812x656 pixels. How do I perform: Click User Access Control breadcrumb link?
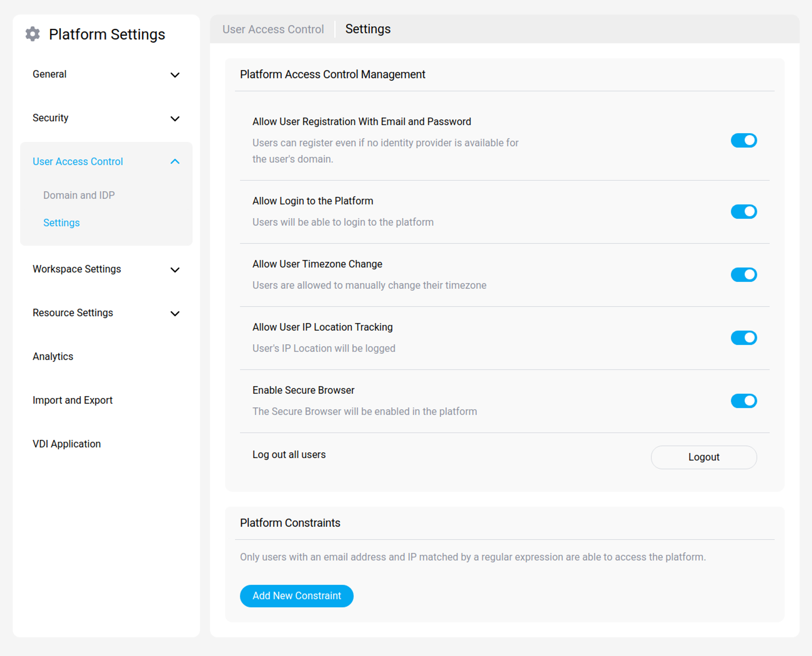pos(273,29)
